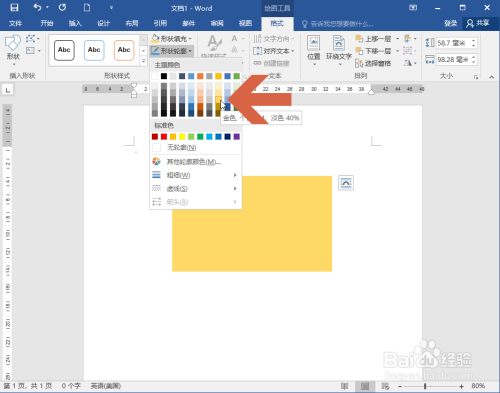Switch to the 插入 (Insert) tab
500x393 pixels.
click(75, 23)
